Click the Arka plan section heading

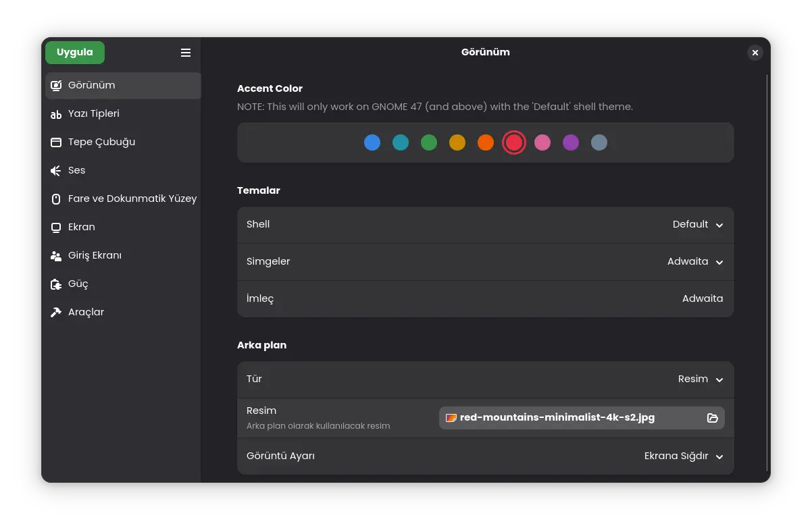point(261,345)
